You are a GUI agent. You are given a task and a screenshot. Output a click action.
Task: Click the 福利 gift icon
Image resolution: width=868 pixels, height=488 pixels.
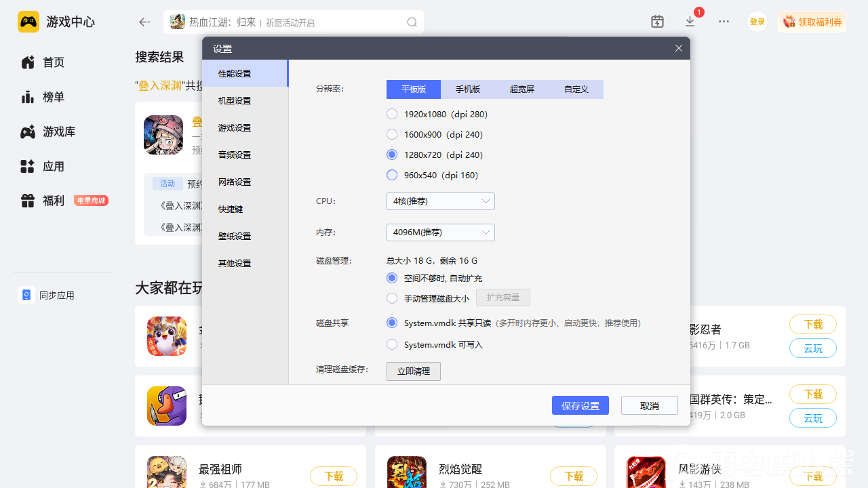click(28, 201)
